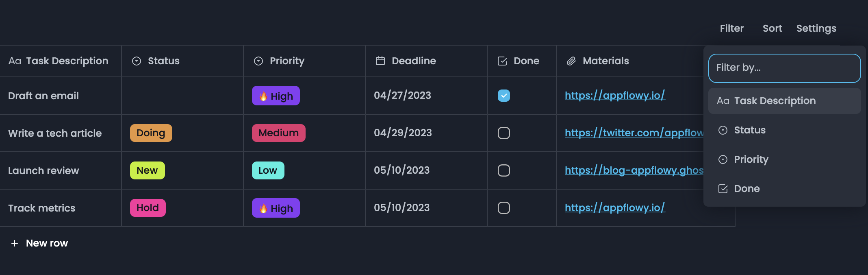Click the cyan Low priority tag
Image resolution: width=868 pixels, height=275 pixels.
click(268, 170)
